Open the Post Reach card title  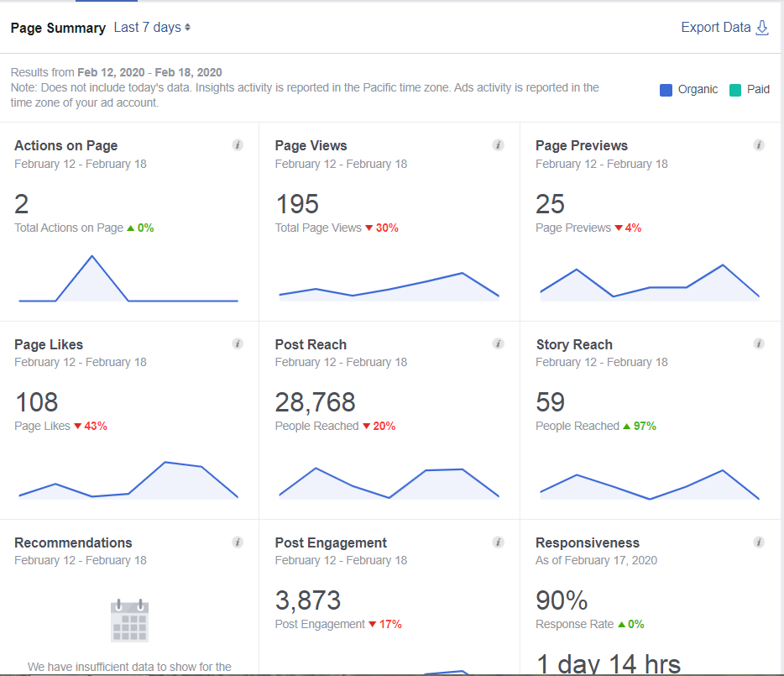pyautogui.click(x=311, y=345)
